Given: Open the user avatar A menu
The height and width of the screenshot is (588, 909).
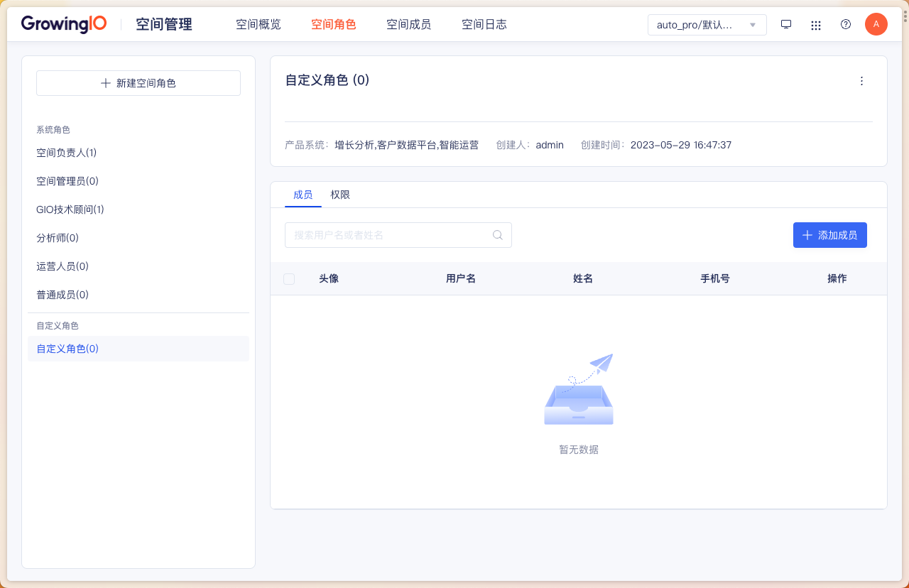Looking at the screenshot, I should [x=876, y=24].
